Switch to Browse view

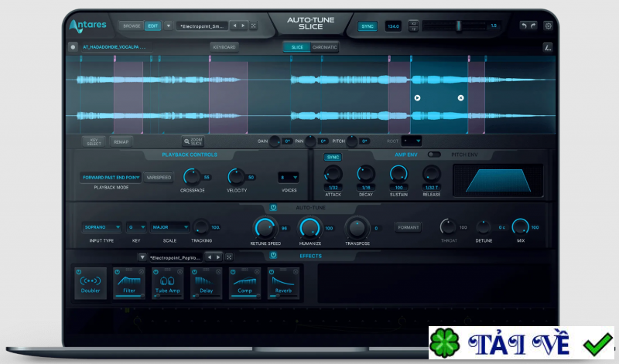coord(132,26)
